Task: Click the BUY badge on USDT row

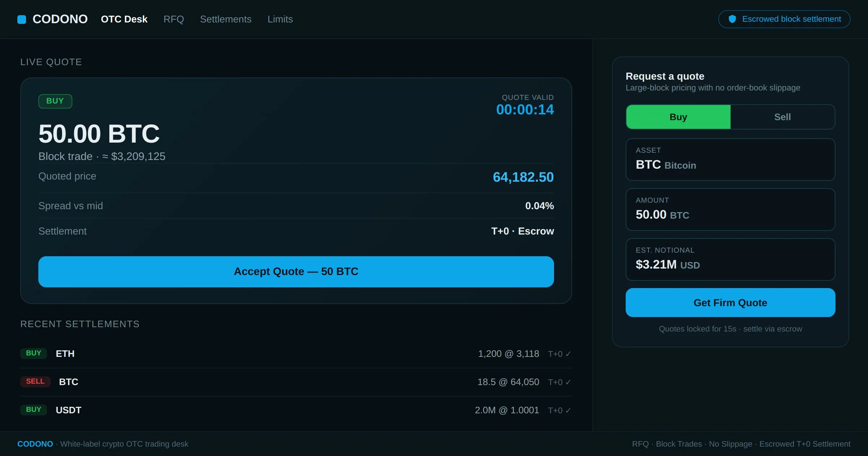Action: 34,410
